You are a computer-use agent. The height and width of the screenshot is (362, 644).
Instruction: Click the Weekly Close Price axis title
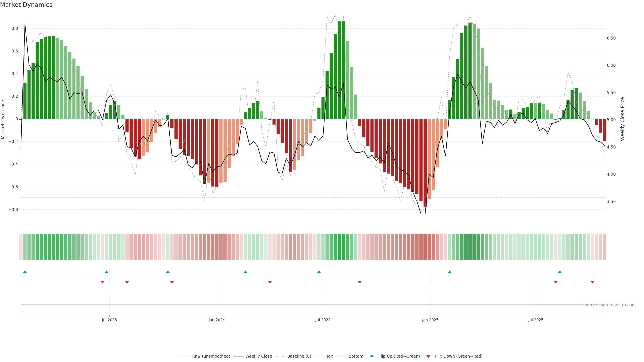tap(622, 119)
